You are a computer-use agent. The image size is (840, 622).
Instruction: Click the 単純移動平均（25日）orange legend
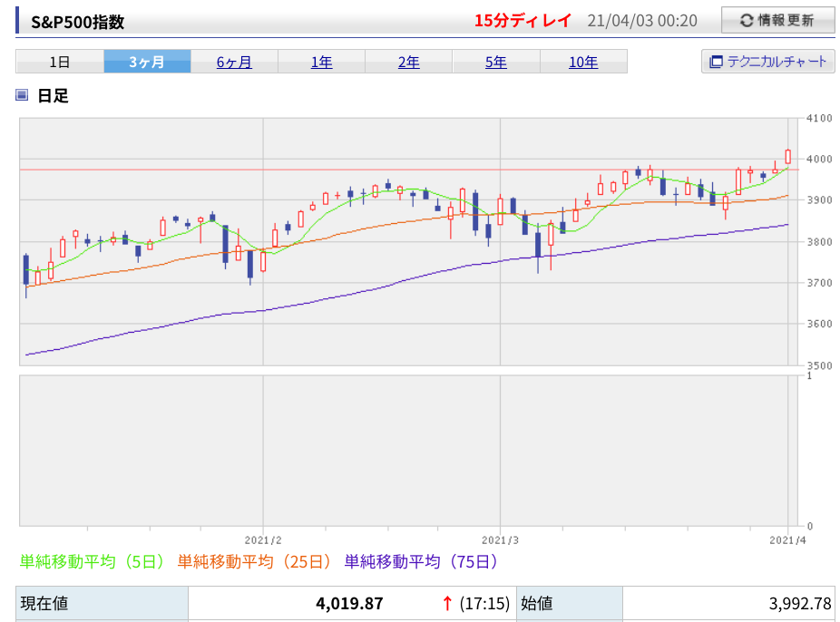pos(253,561)
